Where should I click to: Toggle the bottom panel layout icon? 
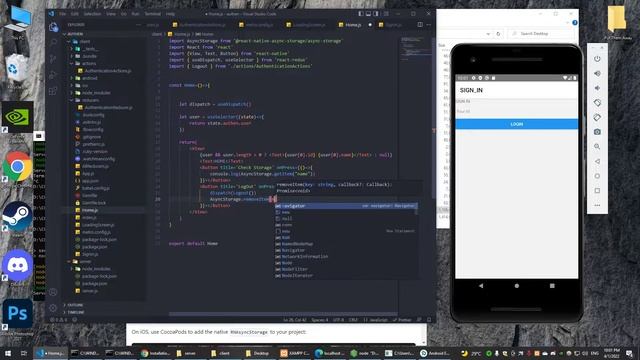tap(368, 13)
